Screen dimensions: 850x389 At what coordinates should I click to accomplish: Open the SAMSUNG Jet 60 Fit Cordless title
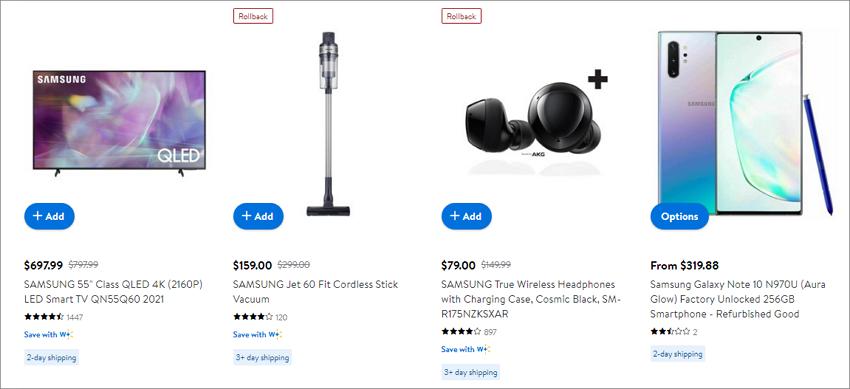pos(315,291)
